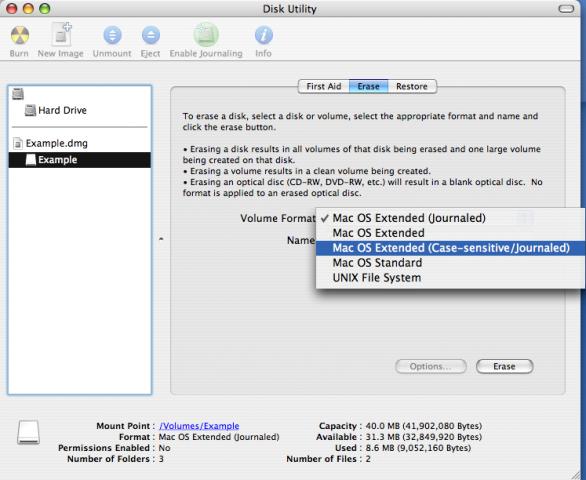Click the Volume Format label
This screenshot has width=586, height=480.
point(278,218)
